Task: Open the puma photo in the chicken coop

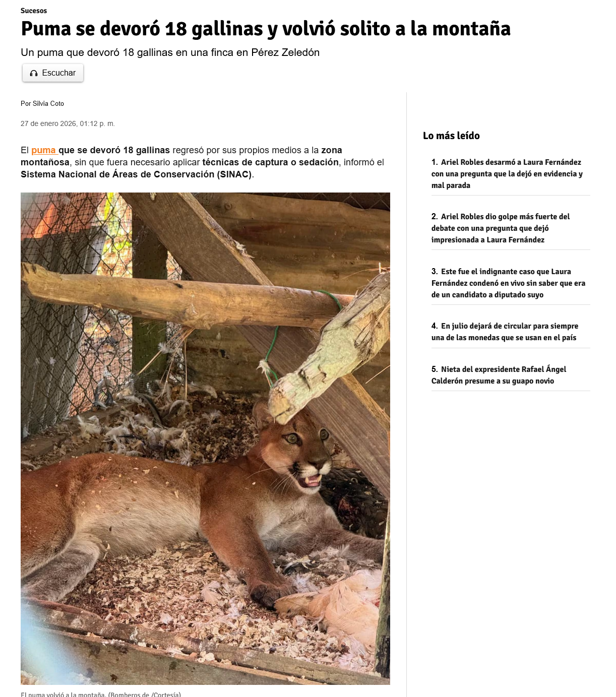Action: click(205, 438)
